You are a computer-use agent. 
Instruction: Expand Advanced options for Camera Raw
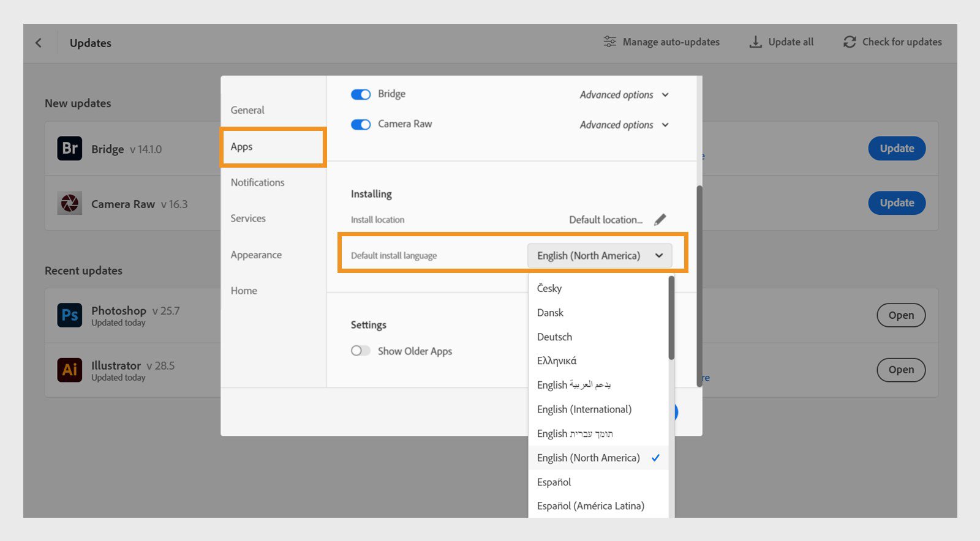pyautogui.click(x=624, y=125)
